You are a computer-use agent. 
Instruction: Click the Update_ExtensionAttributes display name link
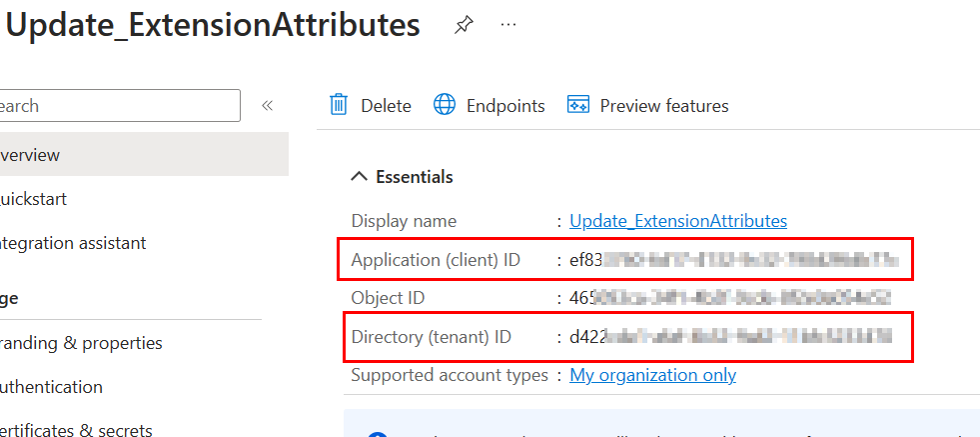(677, 221)
